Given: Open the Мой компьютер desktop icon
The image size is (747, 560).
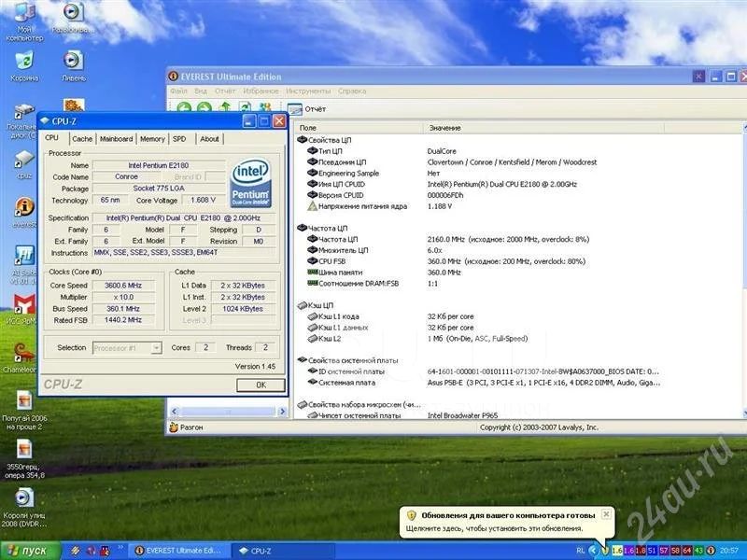Looking at the screenshot, I should pos(24,21).
